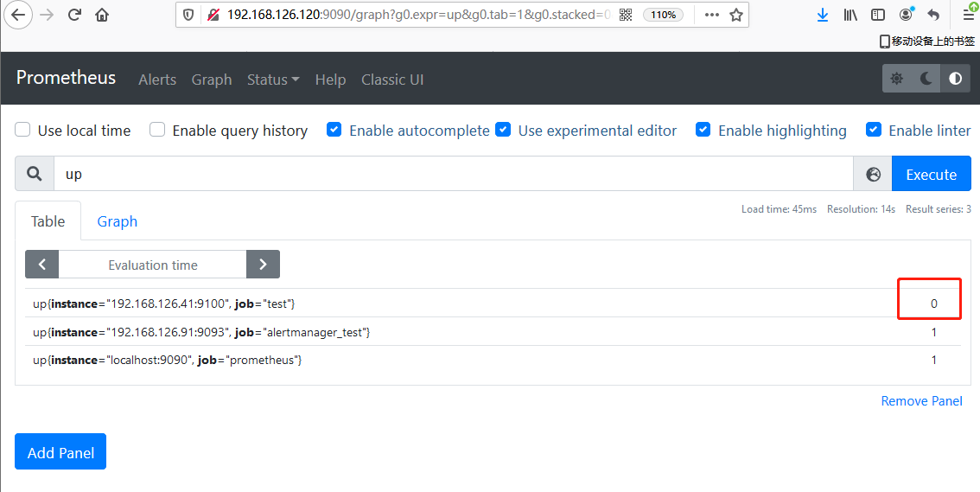Switch to the Graph panel tab

[117, 221]
